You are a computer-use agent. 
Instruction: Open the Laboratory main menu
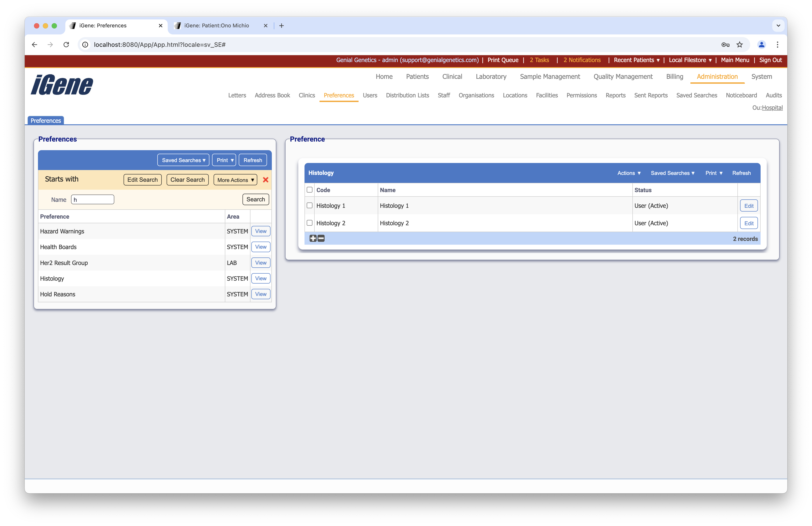[491, 76]
